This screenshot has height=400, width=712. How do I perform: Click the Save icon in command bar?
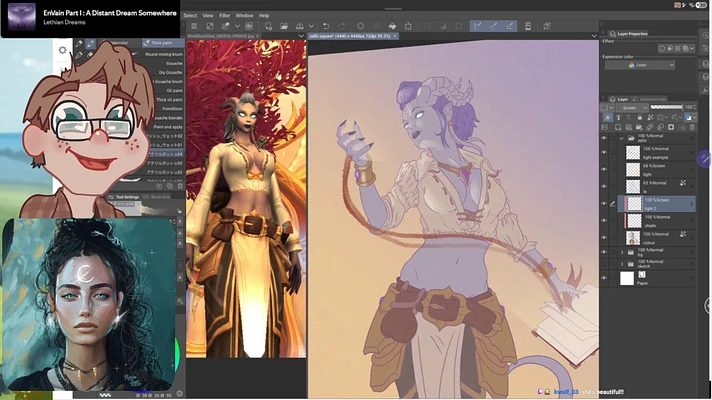[x=300, y=26]
